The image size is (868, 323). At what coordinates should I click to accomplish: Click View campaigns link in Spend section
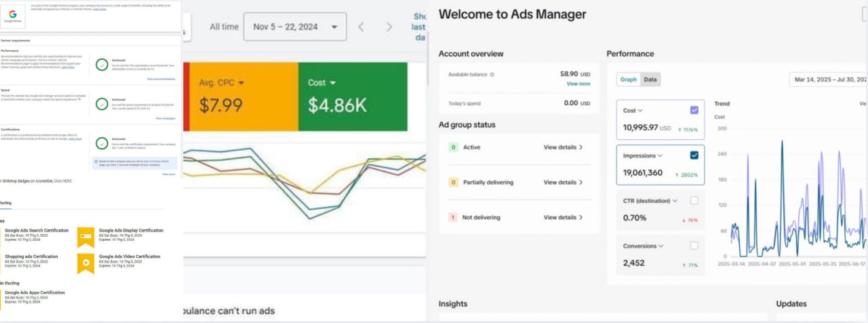tap(165, 118)
